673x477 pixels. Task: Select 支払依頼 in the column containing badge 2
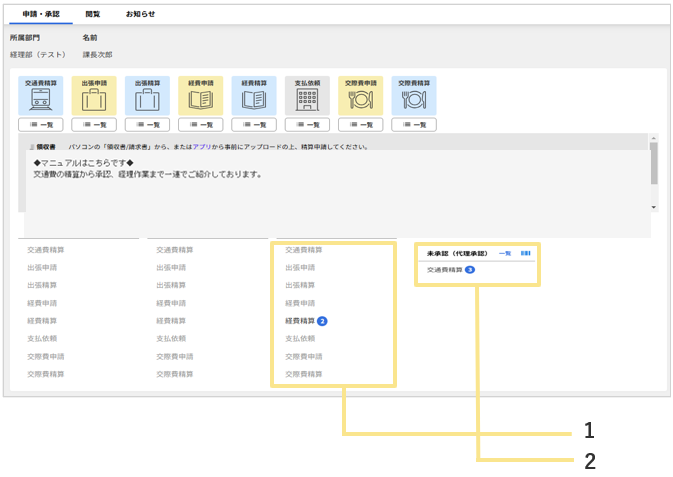coord(300,338)
